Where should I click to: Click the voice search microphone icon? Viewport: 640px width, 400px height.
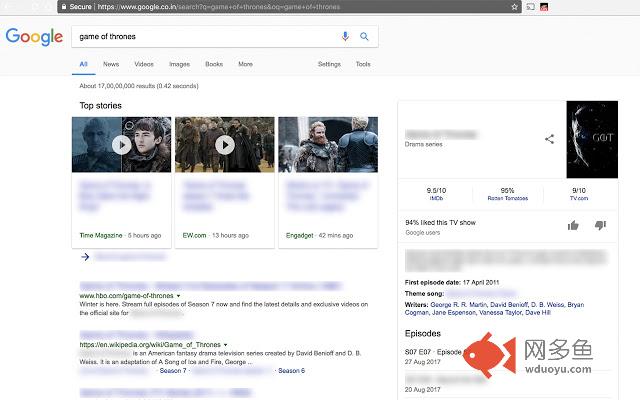click(345, 36)
